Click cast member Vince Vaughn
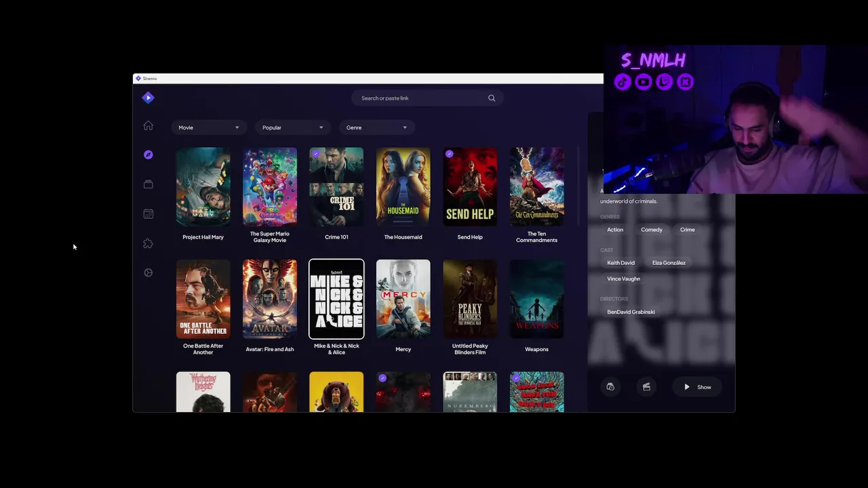This screenshot has height=488, width=868. (x=624, y=279)
